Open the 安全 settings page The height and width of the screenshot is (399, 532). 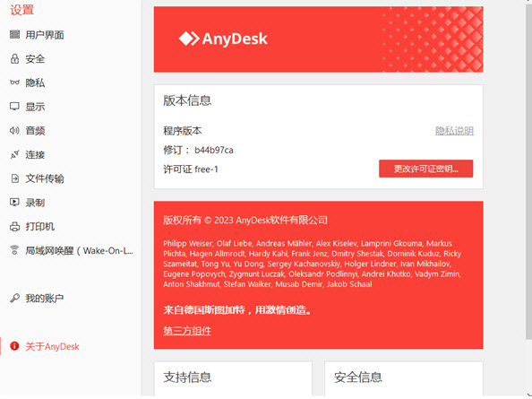point(35,59)
